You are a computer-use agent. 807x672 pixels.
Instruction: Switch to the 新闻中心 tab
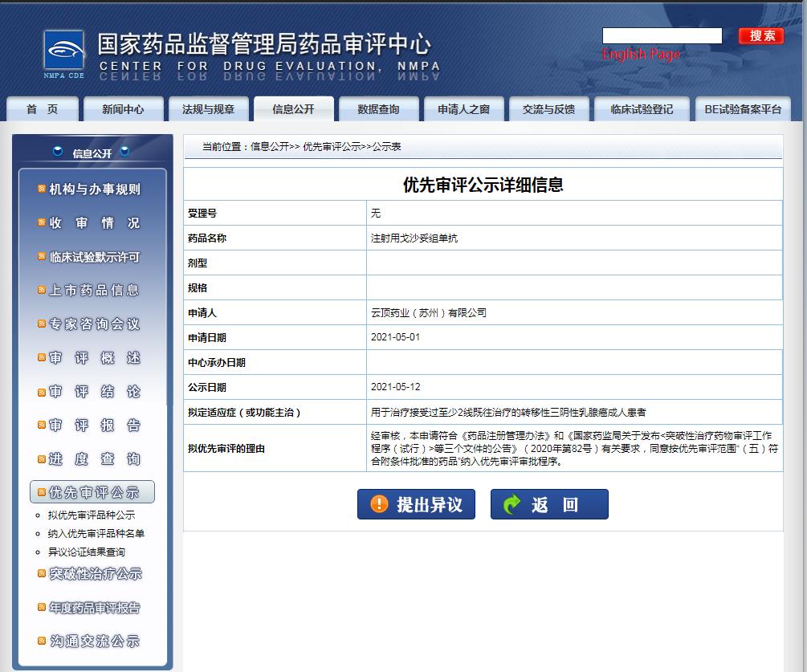tap(123, 109)
